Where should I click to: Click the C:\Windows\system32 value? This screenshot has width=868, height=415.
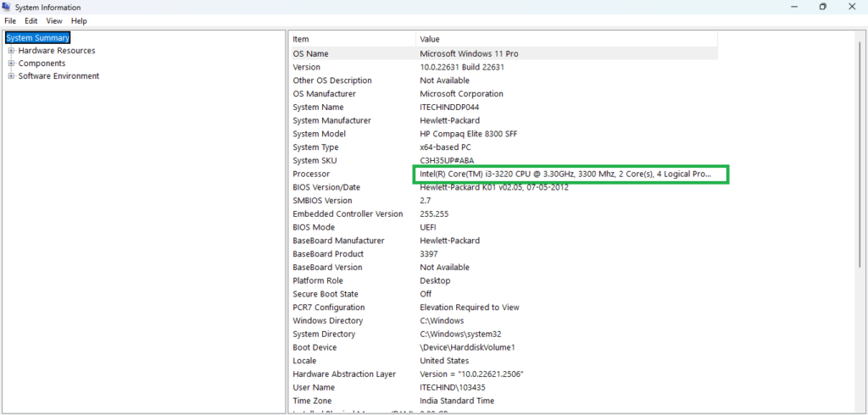click(x=460, y=334)
